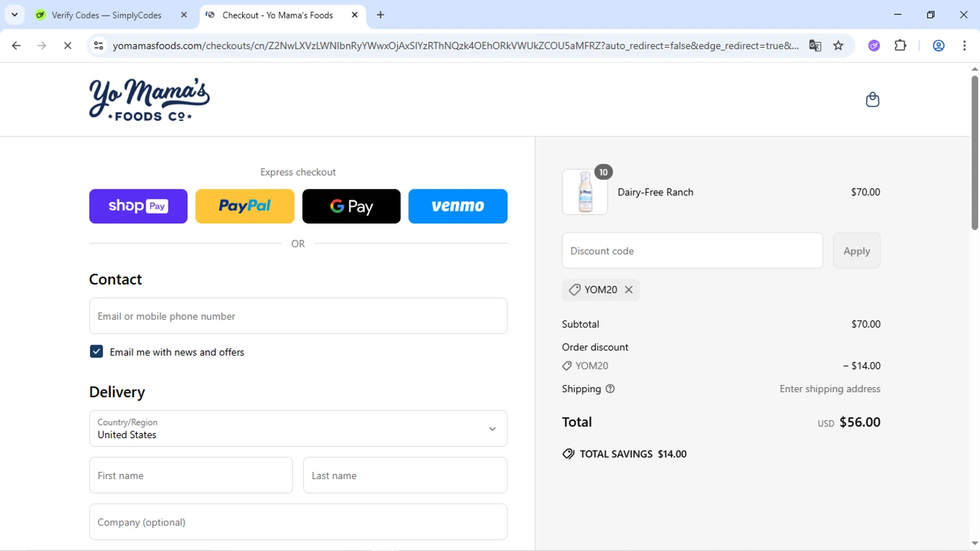The height and width of the screenshot is (551, 980).
Task: Open the Extensions puzzle icon
Action: (x=900, y=46)
